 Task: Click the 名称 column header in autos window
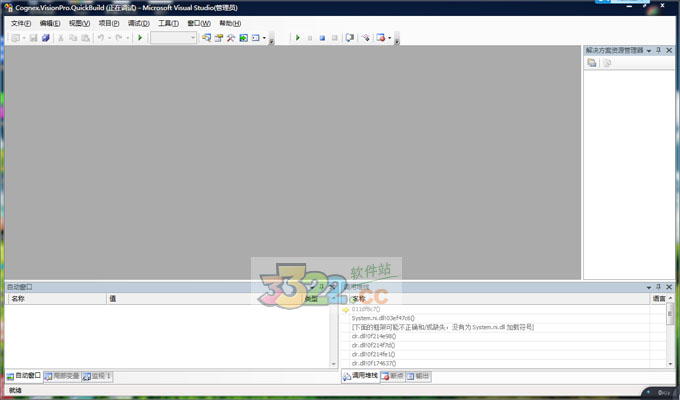[56, 298]
